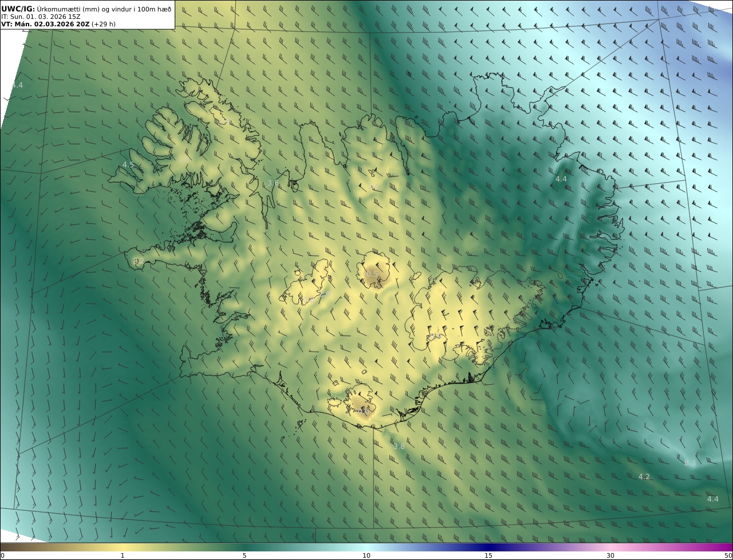Click the colorbar tick label 15
Viewport: 733px width, 560px height.
coord(488,555)
